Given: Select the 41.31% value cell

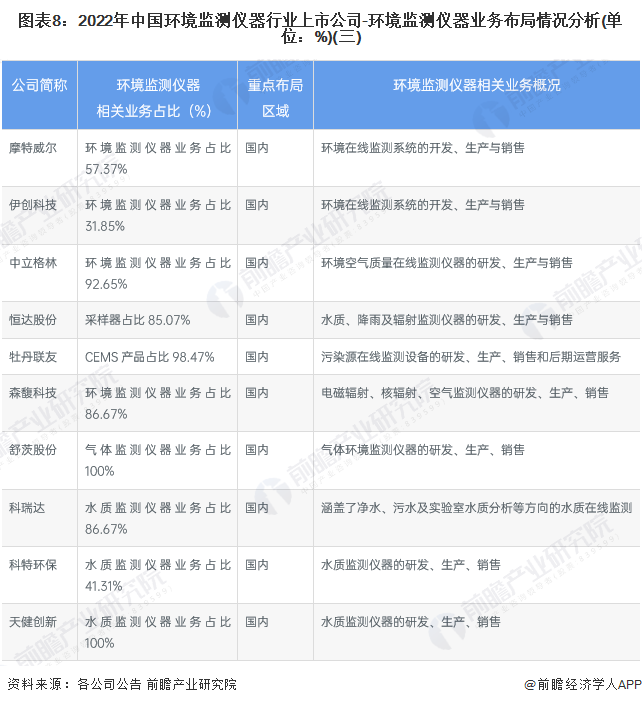Looking at the screenshot, I should click(x=158, y=576).
